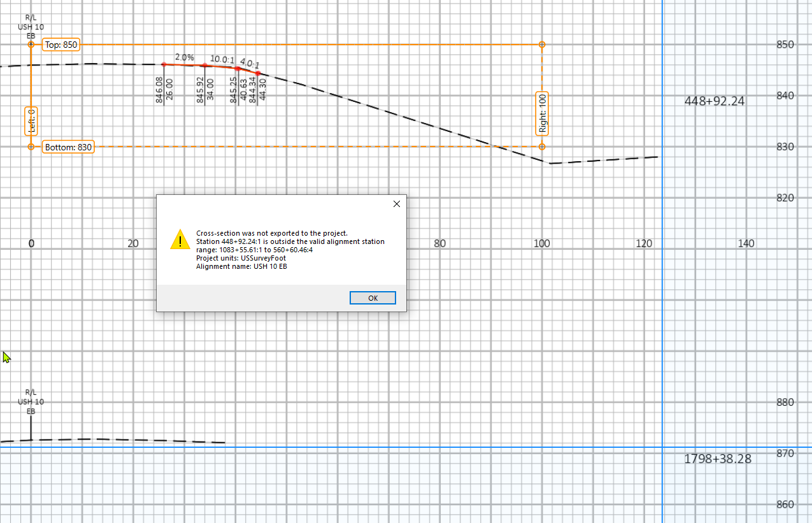Image resolution: width=812 pixels, height=523 pixels.
Task: Click the red point above the 845.25 label
Action: tap(238, 68)
